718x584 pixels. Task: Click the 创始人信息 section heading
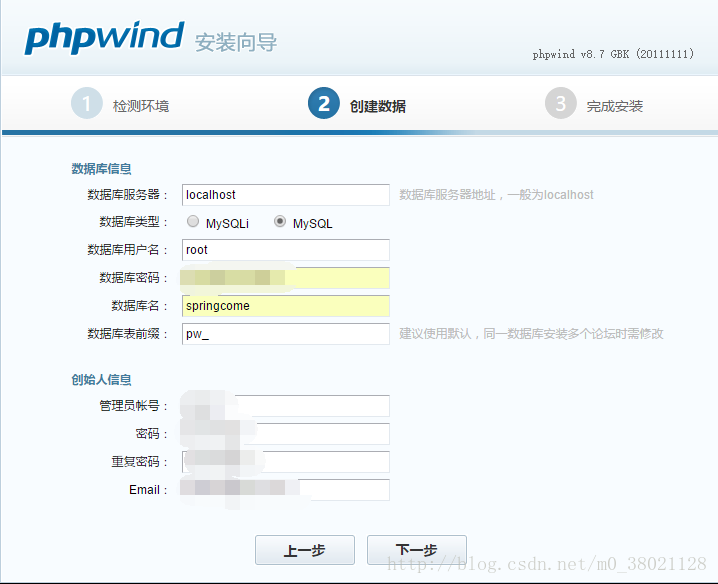(101, 379)
